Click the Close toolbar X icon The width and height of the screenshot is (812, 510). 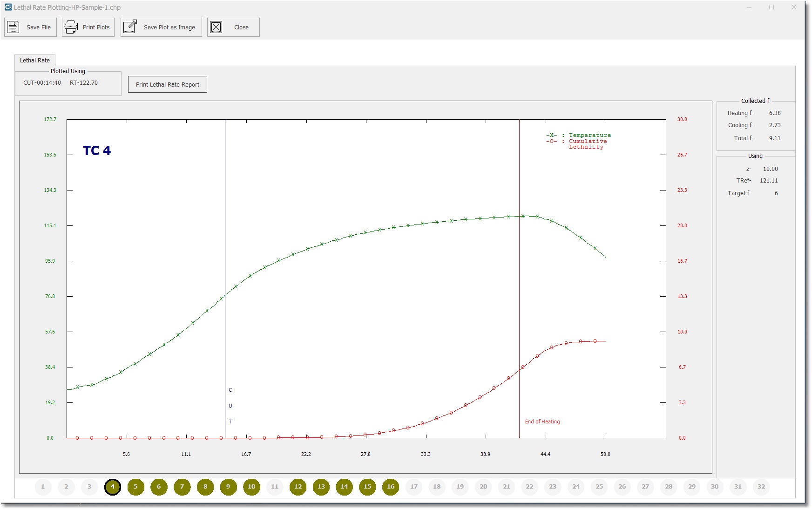[216, 27]
